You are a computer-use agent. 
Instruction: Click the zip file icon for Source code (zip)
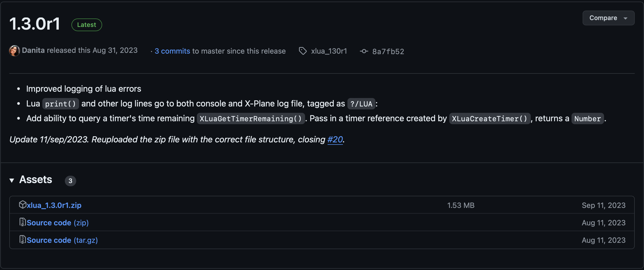[x=23, y=222]
